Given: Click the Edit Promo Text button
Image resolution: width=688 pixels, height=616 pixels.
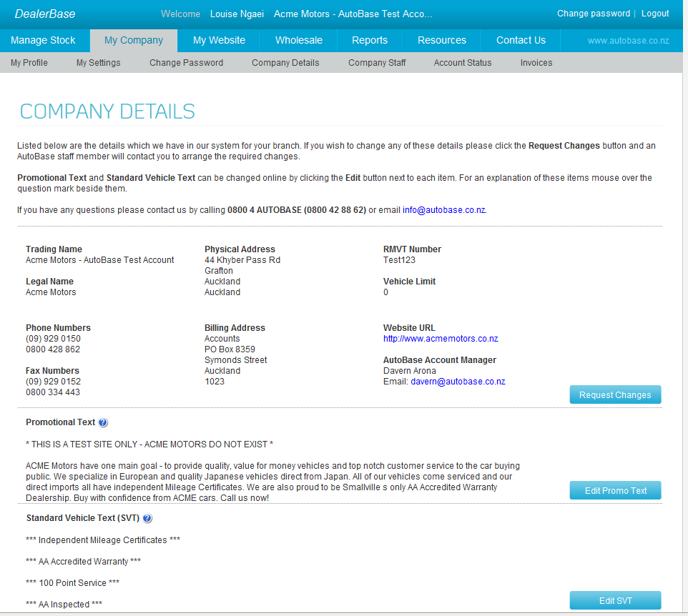Looking at the screenshot, I should pos(615,490).
